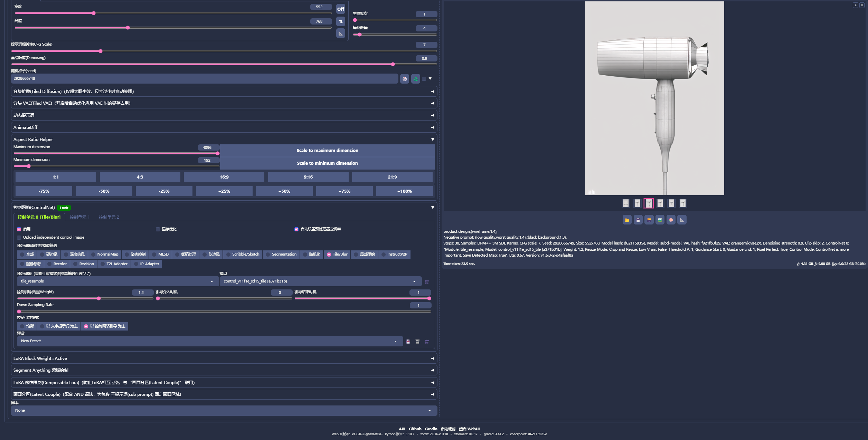868x440 pixels.
Task: Send the image to inpaint with the palette icon
Action: coord(671,220)
